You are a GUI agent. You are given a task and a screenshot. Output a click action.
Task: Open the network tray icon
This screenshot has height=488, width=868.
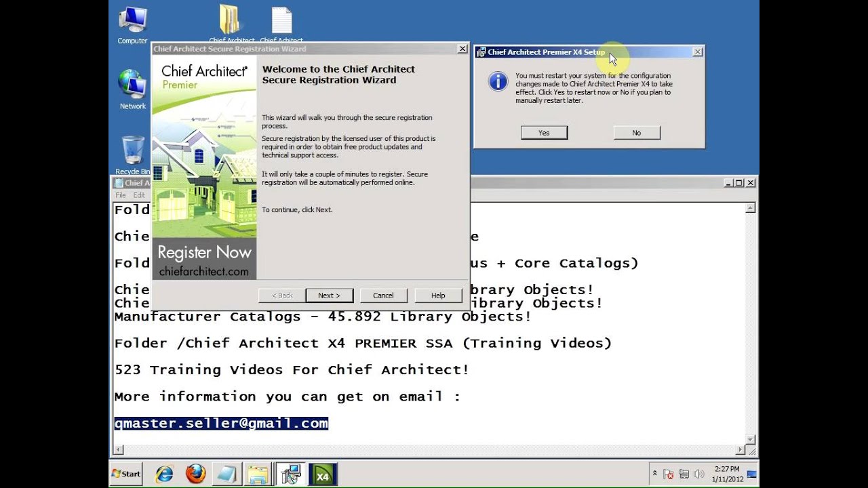pyautogui.click(x=684, y=474)
